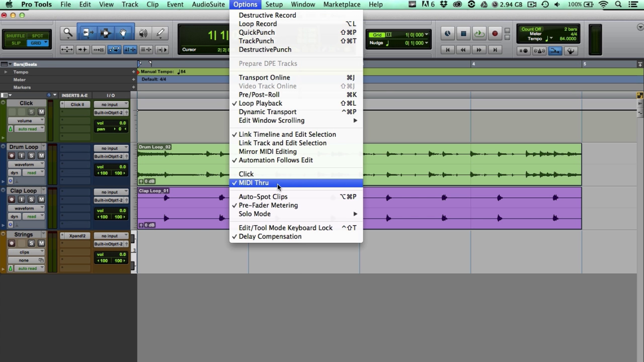Mute the Click track
Viewport: 644px width, 362px height.
[x=41, y=112]
